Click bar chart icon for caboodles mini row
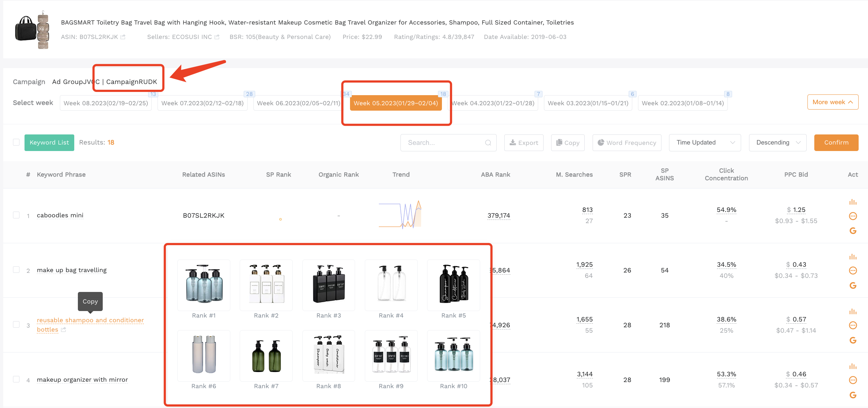The height and width of the screenshot is (408, 868). 853,202
